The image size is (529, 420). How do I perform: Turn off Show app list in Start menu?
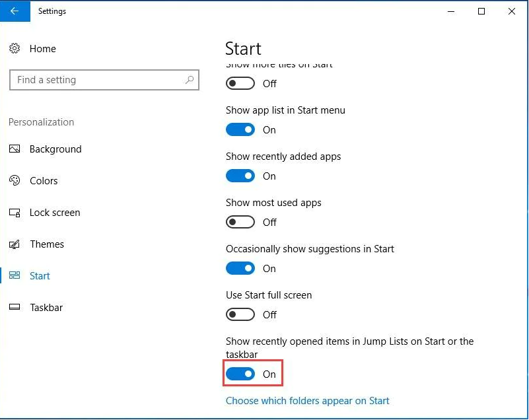pyautogui.click(x=240, y=130)
